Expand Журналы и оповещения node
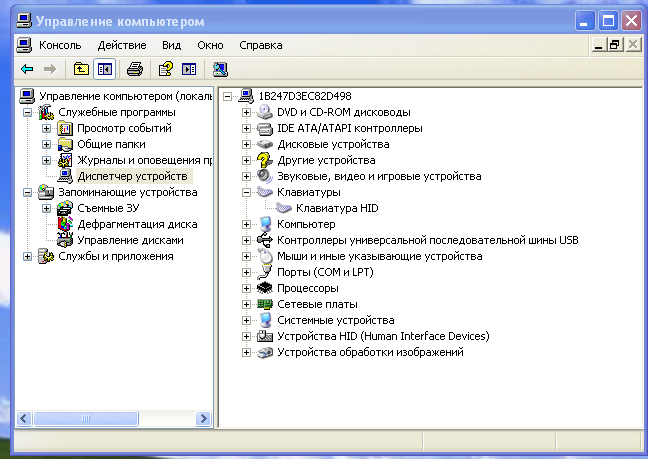648x459 pixels. (x=46, y=160)
